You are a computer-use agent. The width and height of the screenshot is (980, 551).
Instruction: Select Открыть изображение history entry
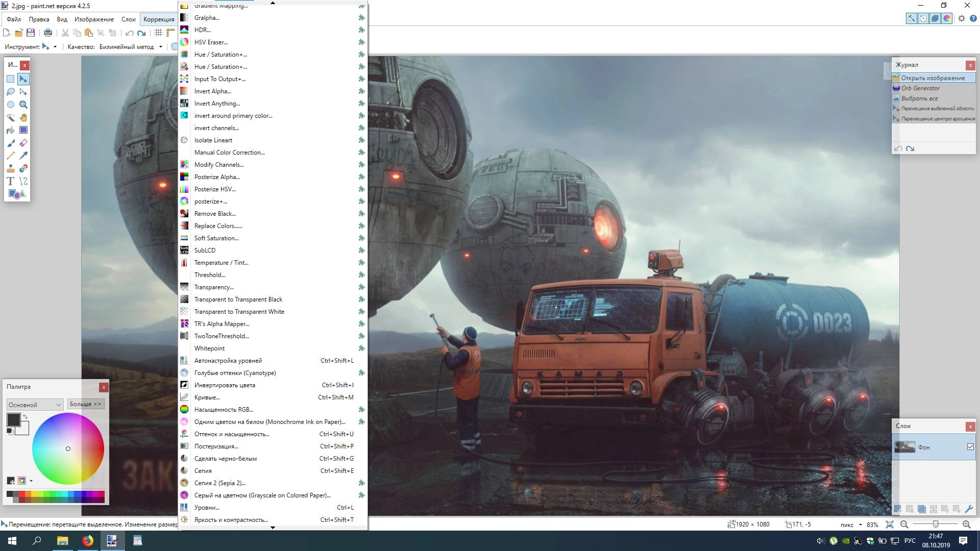coord(934,78)
